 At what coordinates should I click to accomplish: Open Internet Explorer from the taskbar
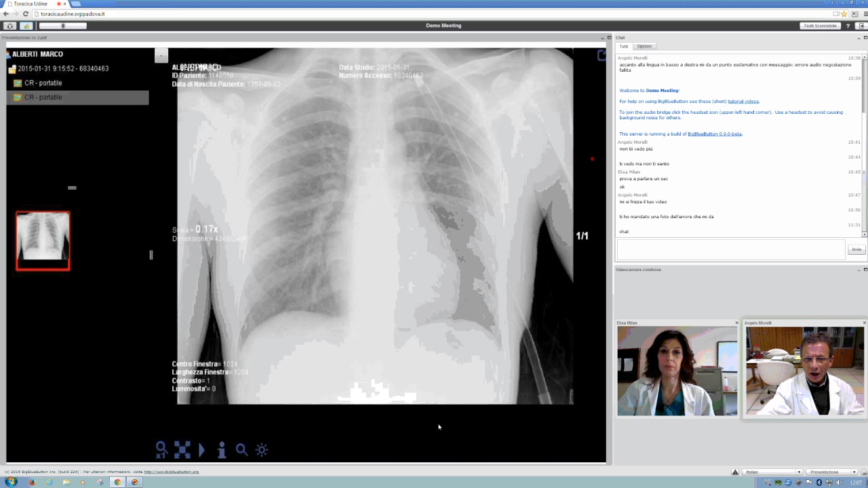point(49,482)
